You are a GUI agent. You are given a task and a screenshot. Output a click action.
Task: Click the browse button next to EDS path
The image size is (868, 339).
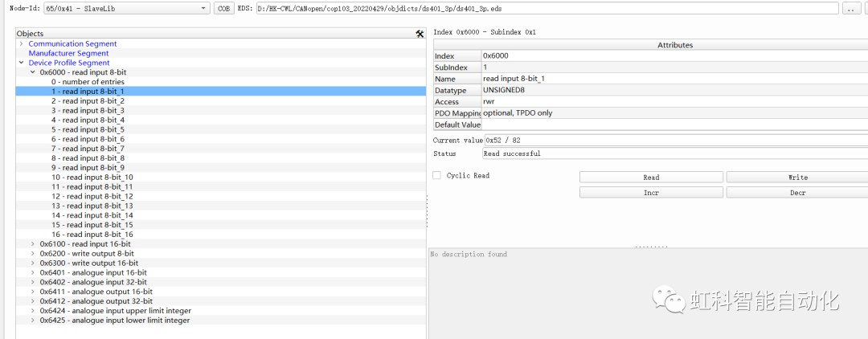pos(850,8)
